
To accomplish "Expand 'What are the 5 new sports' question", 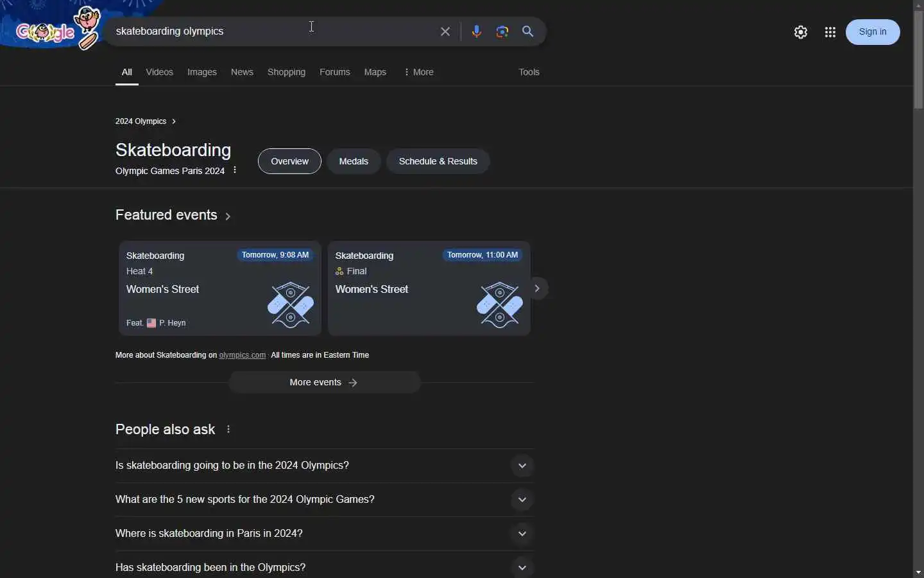I will 325,500.
